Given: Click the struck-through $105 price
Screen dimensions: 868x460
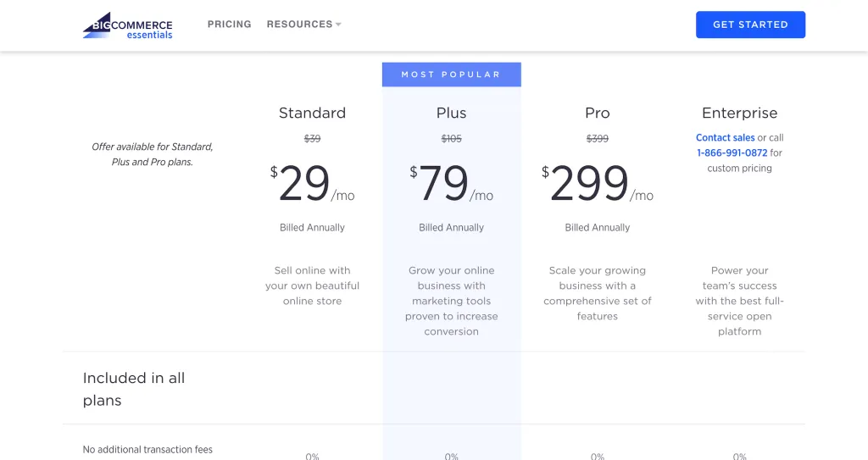Looking at the screenshot, I should tap(451, 138).
